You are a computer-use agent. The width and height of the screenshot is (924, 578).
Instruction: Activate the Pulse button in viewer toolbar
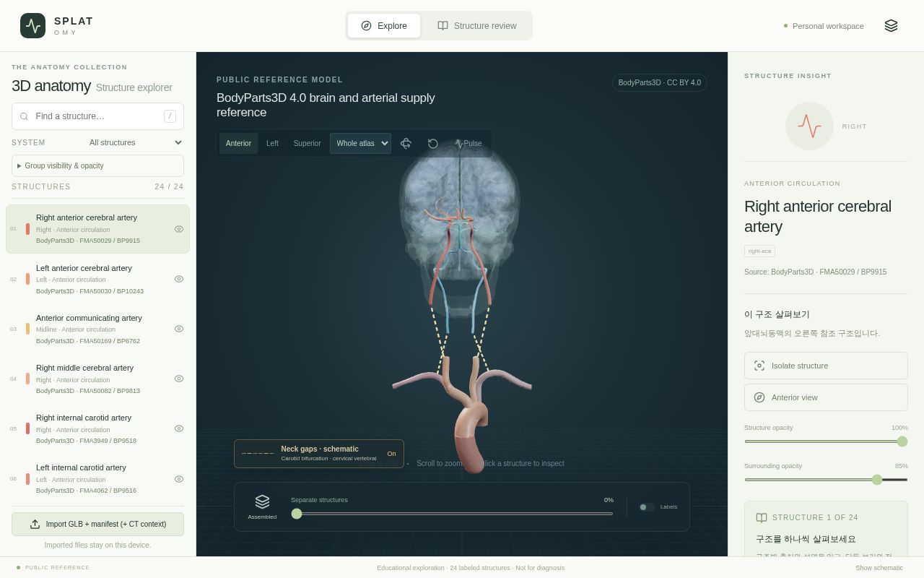click(x=468, y=143)
